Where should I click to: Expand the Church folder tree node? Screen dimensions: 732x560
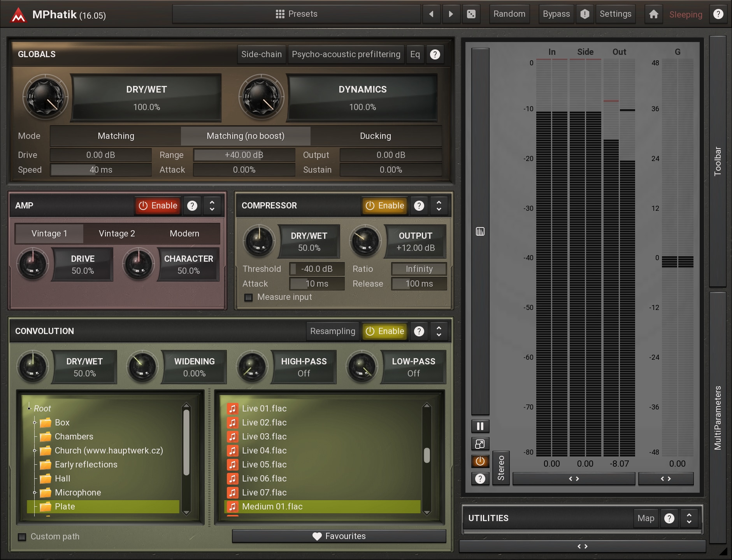tap(35, 450)
